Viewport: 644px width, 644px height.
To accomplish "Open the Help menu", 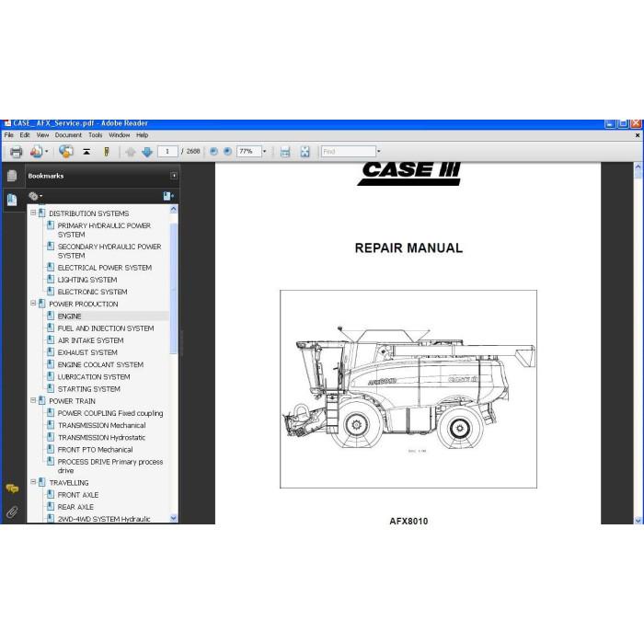I will click(x=142, y=135).
